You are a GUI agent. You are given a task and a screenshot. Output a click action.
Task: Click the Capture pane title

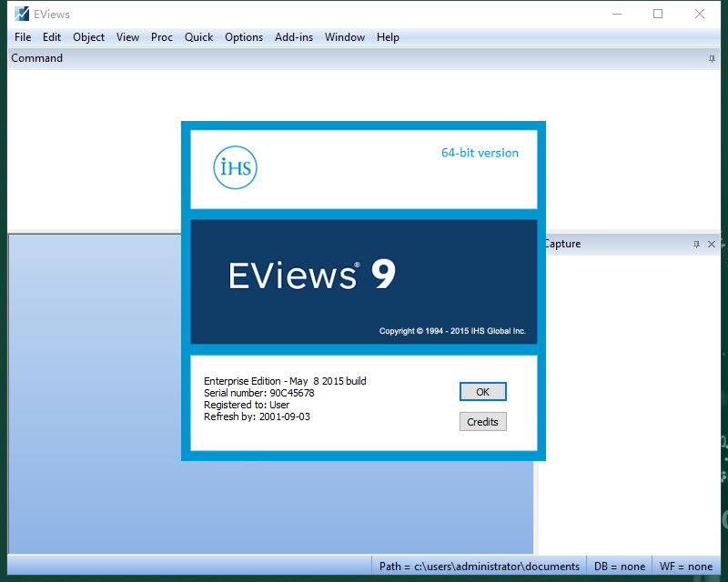[562, 244]
